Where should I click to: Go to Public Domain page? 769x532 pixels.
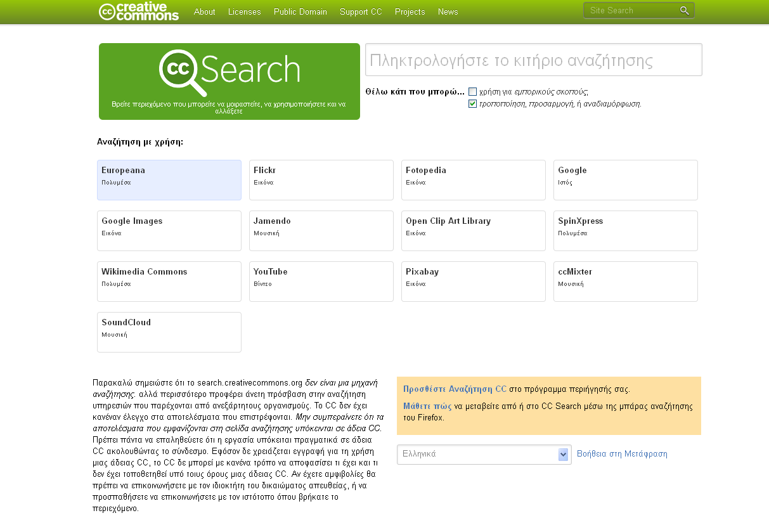point(300,12)
